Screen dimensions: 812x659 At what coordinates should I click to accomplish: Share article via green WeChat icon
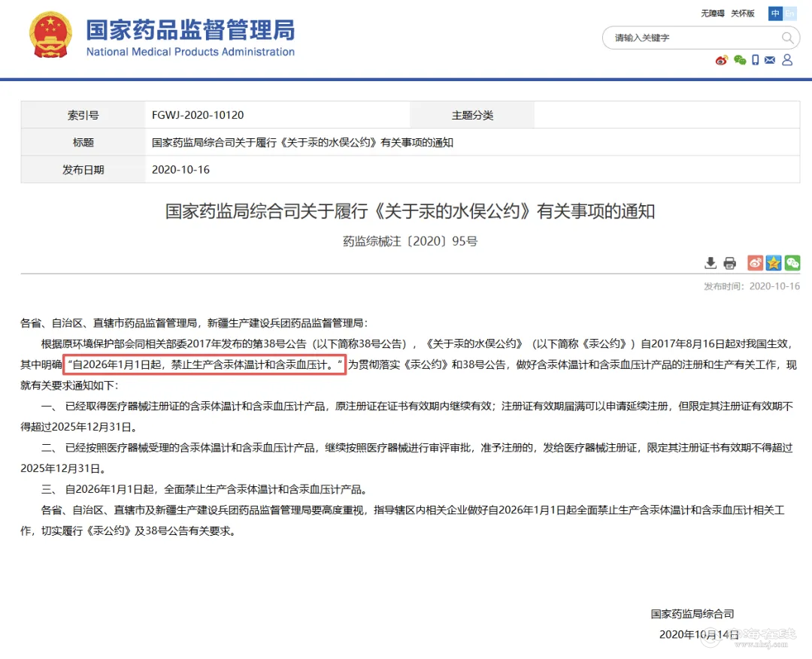(792, 263)
